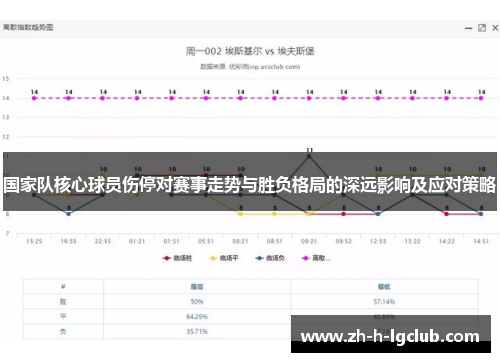Select magenta data point above 08:51
Screen dimensions: 500x362
[x=275, y=98]
